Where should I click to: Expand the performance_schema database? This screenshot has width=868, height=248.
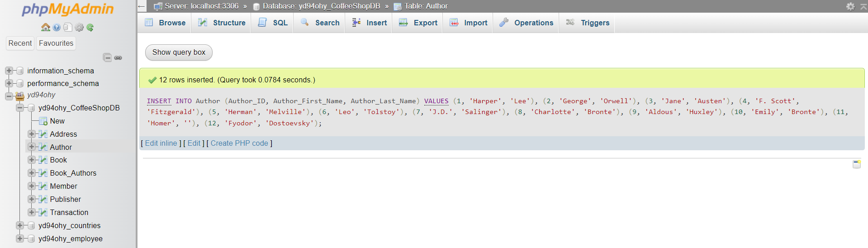9,83
